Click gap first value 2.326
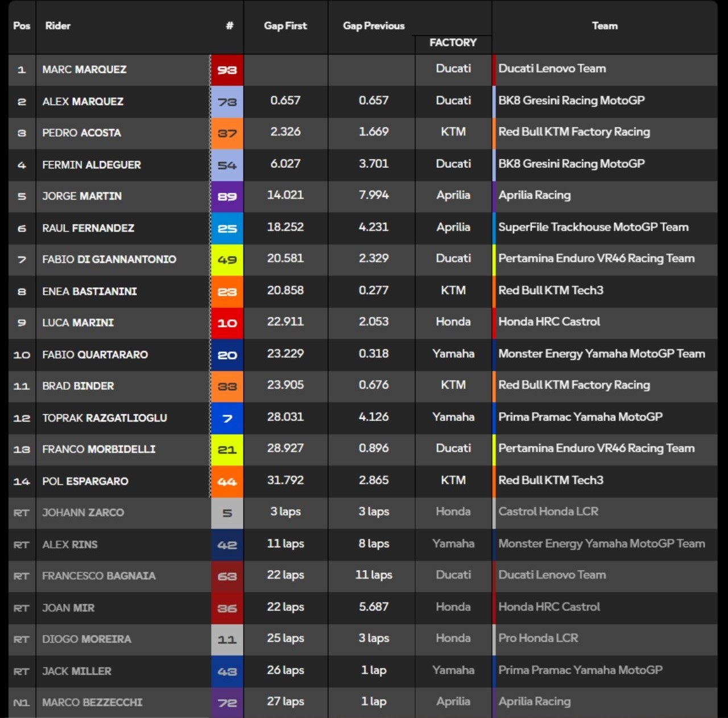 [x=286, y=132]
